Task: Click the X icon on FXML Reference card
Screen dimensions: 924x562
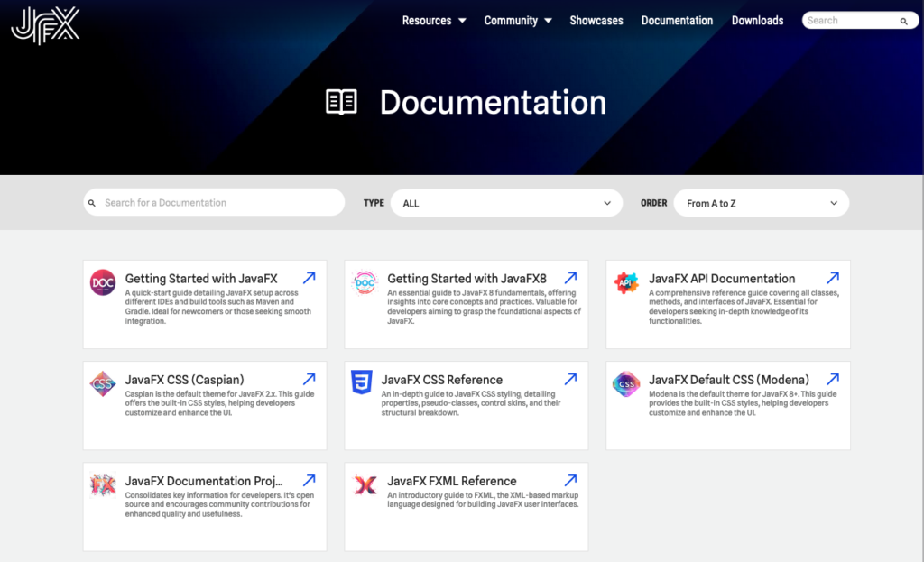Action: pyautogui.click(x=365, y=485)
